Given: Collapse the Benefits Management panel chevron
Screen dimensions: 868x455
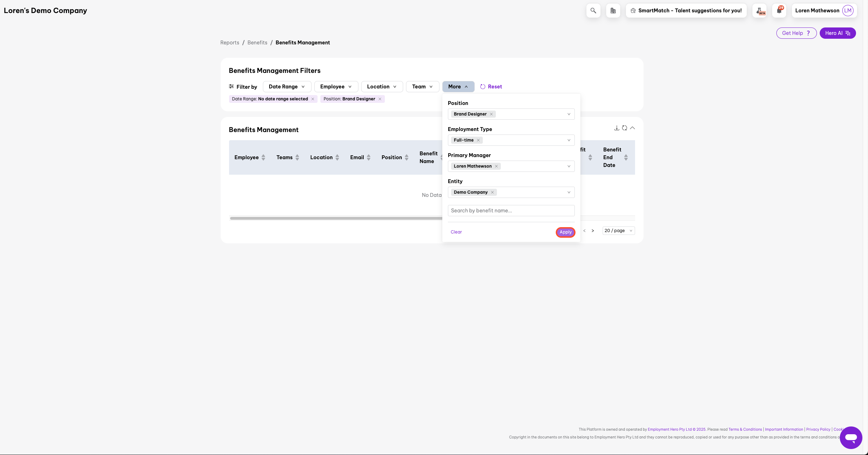Looking at the screenshot, I should [633, 128].
